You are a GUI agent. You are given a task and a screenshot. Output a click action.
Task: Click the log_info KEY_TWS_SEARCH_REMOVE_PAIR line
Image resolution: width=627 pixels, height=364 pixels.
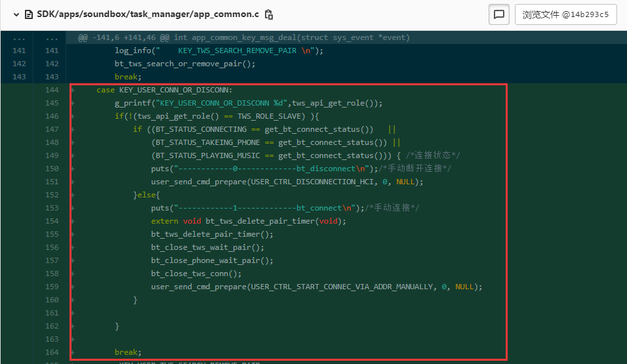click(219, 51)
